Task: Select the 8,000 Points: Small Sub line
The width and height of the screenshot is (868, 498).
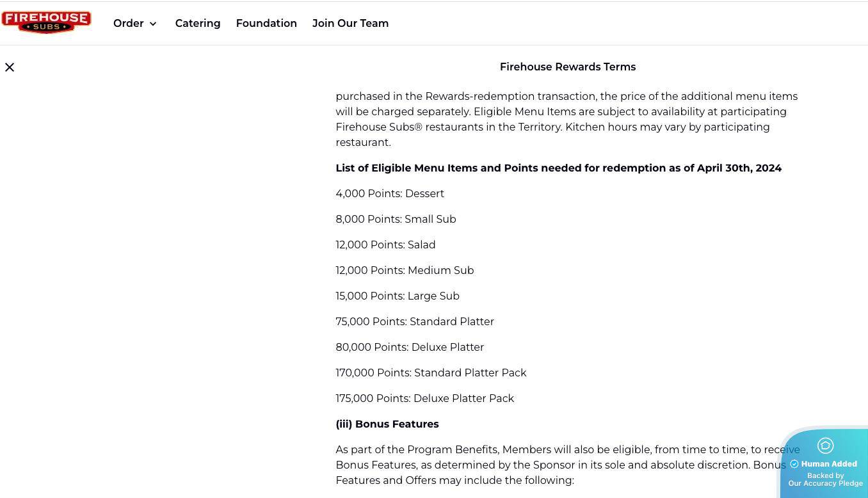Action: 396,219
